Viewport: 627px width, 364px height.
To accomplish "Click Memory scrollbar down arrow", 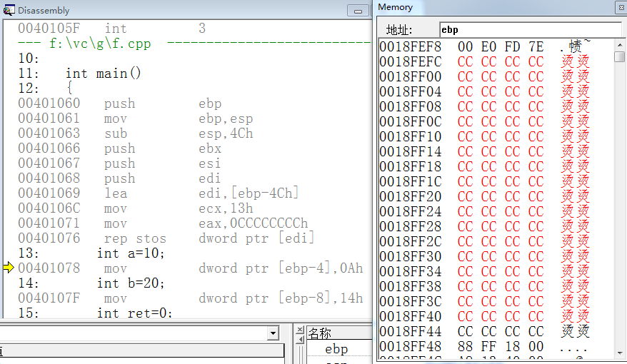I will (x=620, y=353).
